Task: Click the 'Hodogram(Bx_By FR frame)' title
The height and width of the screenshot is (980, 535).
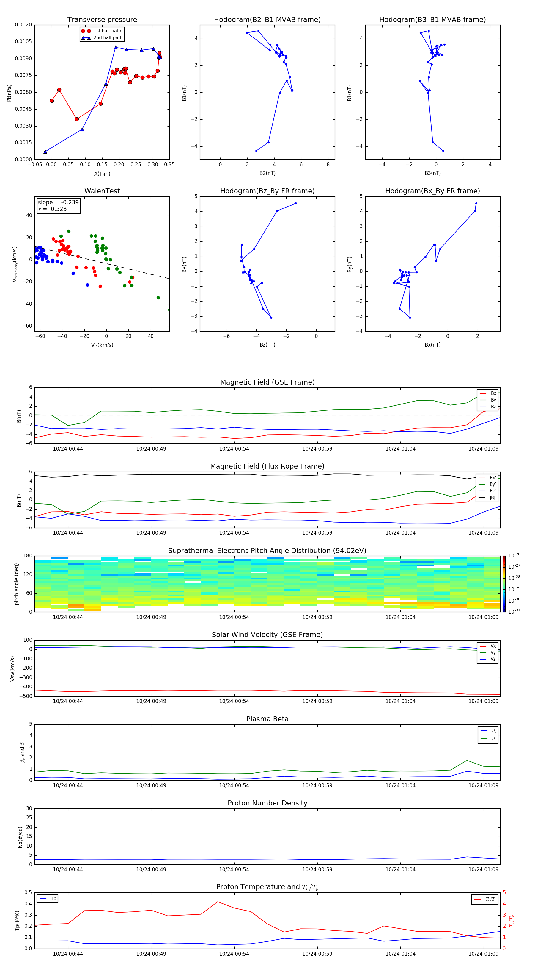Action: pos(432,191)
